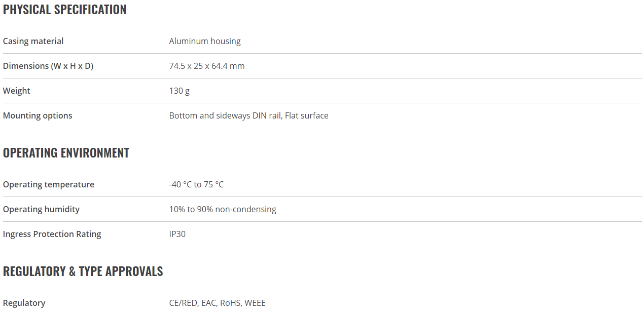Click the Operating Environment heading

click(66, 153)
